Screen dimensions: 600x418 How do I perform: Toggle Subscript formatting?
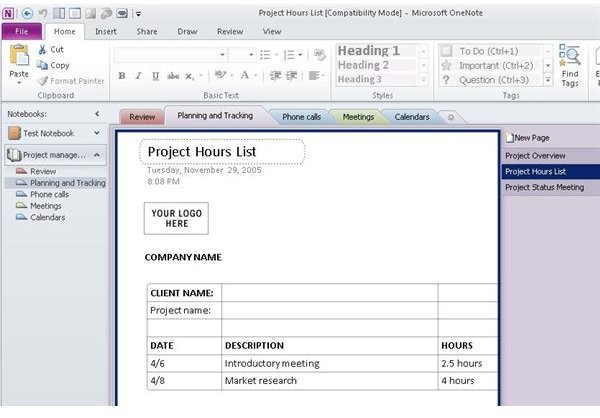[x=190, y=76]
